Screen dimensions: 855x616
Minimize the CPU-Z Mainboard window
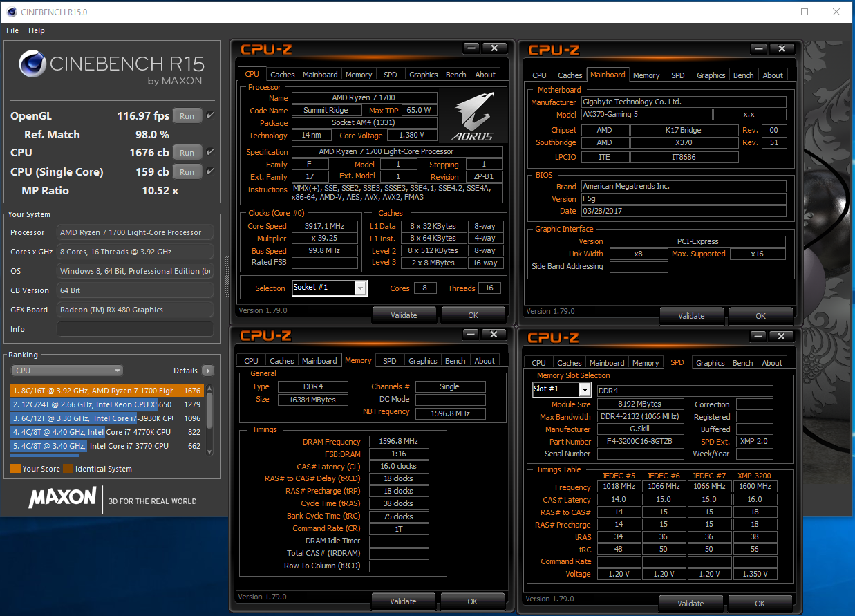pyautogui.click(x=759, y=48)
